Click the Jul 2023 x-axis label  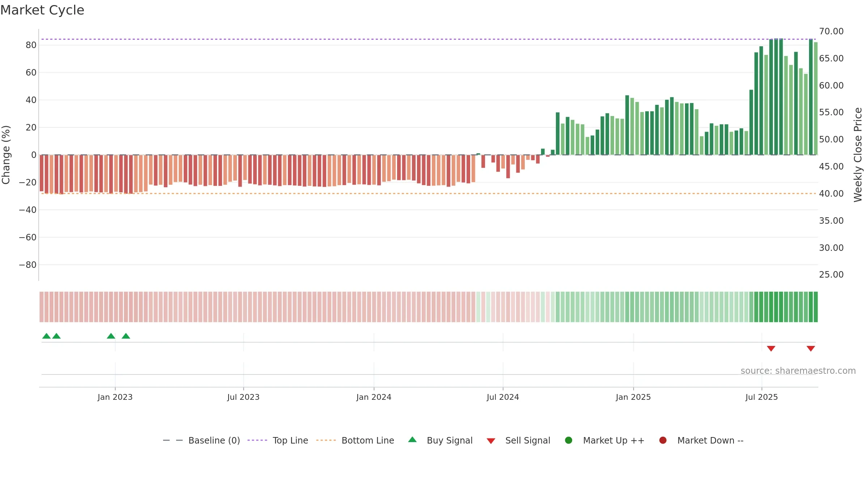243,397
